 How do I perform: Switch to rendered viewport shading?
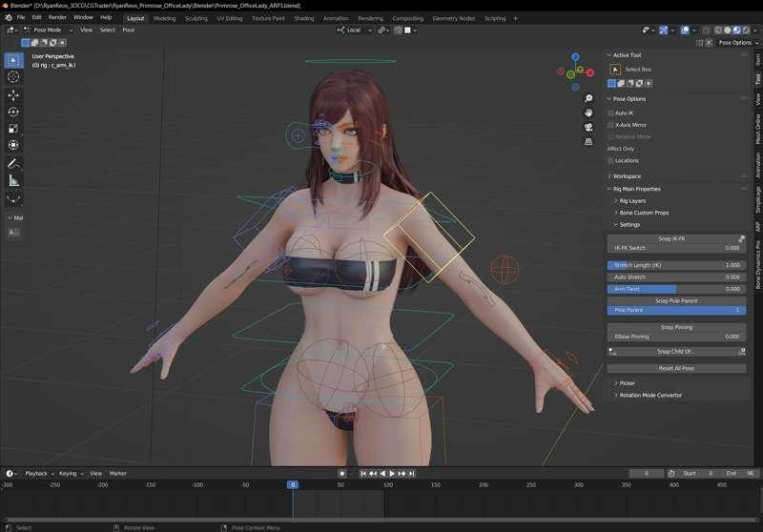(x=746, y=31)
